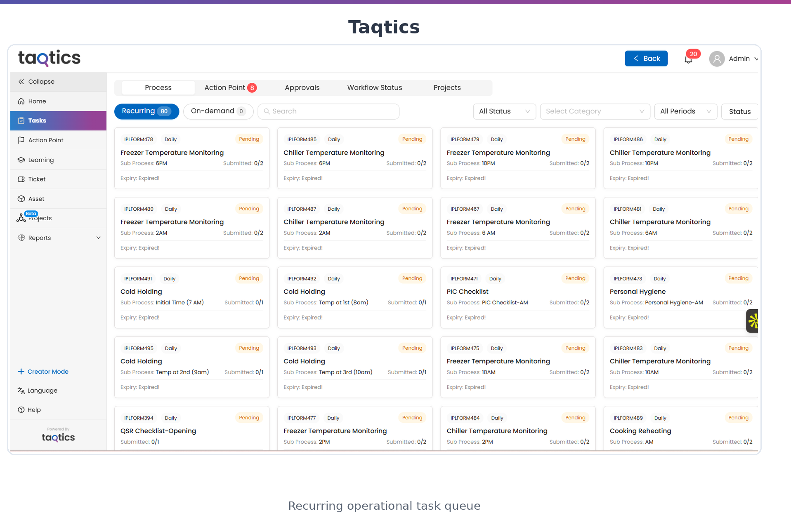Switch to the Action Point tab

[230, 87]
